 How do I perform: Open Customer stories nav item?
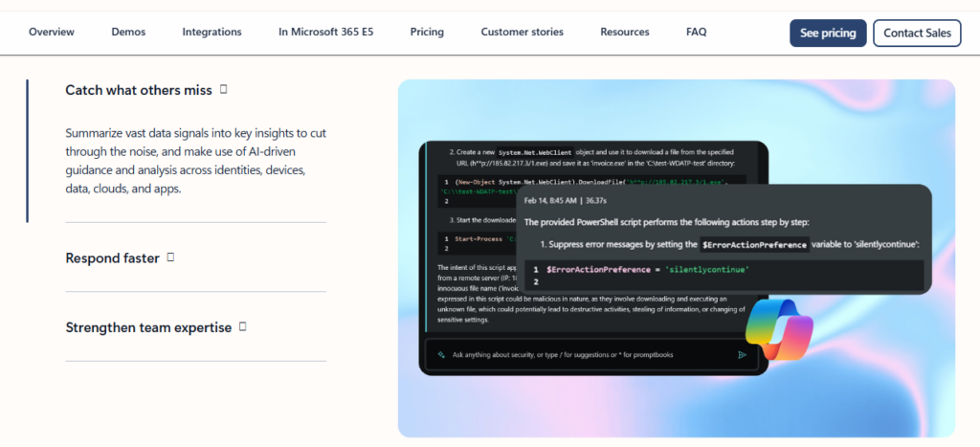(x=522, y=32)
